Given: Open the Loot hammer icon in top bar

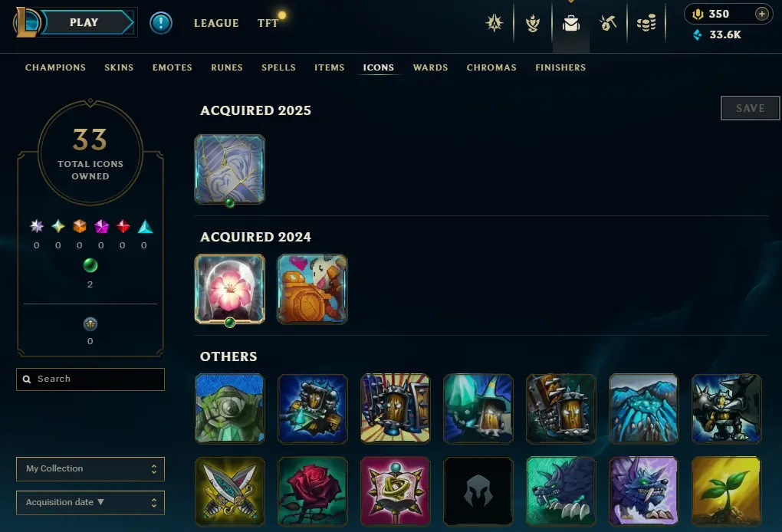Looking at the screenshot, I should [608, 23].
